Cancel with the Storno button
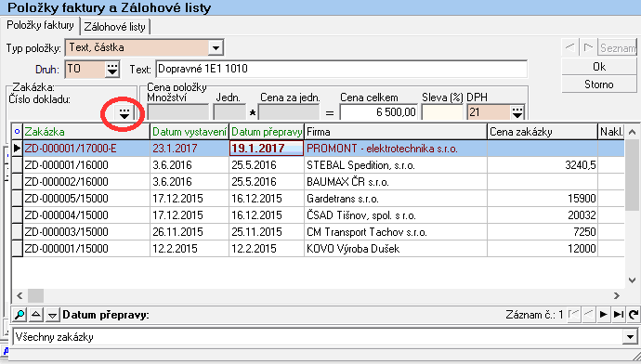 (599, 84)
